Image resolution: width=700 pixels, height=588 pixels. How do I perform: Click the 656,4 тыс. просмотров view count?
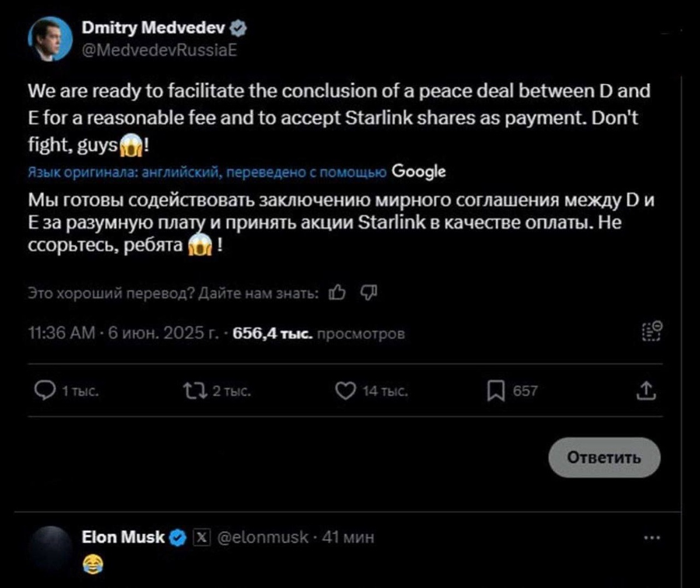coord(318,334)
